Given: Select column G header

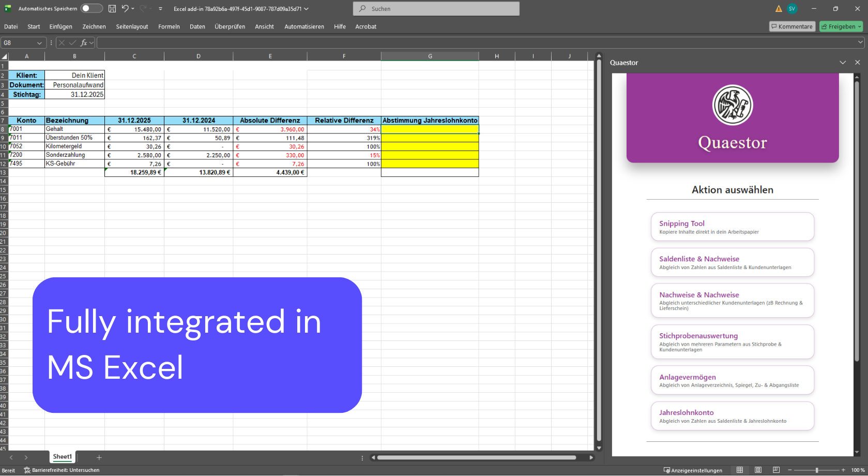Looking at the screenshot, I should 430,56.
